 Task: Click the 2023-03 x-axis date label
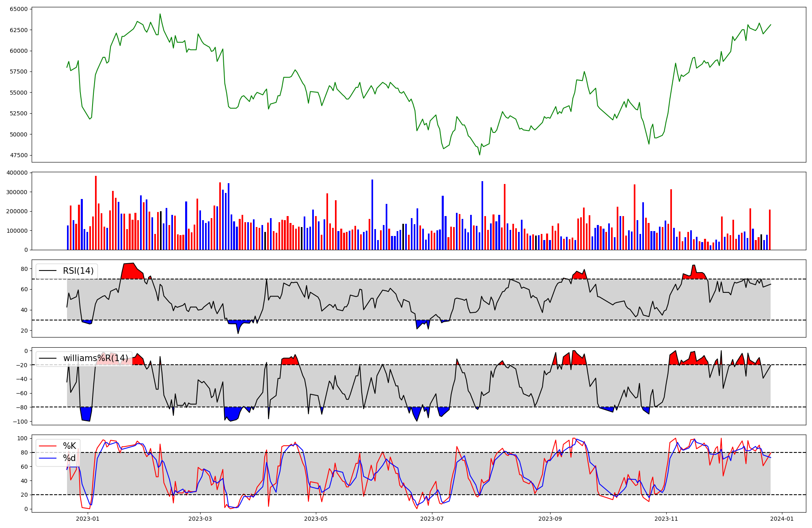pyautogui.click(x=200, y=519)
